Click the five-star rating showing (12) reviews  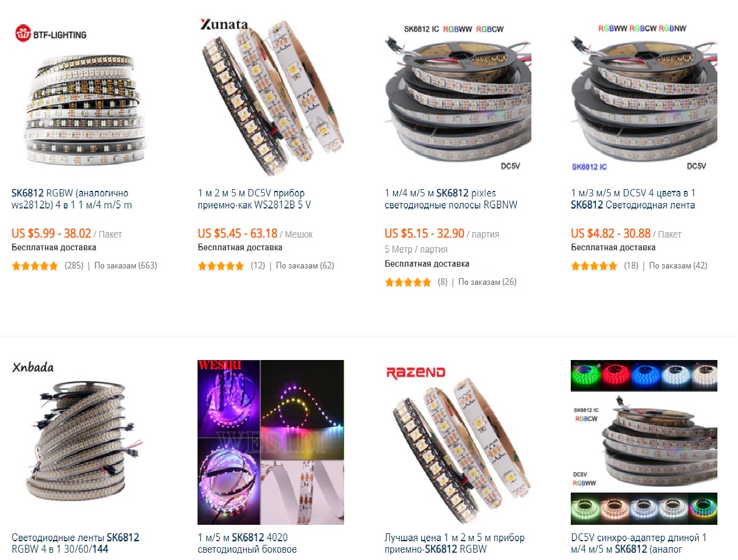point(221,265)
